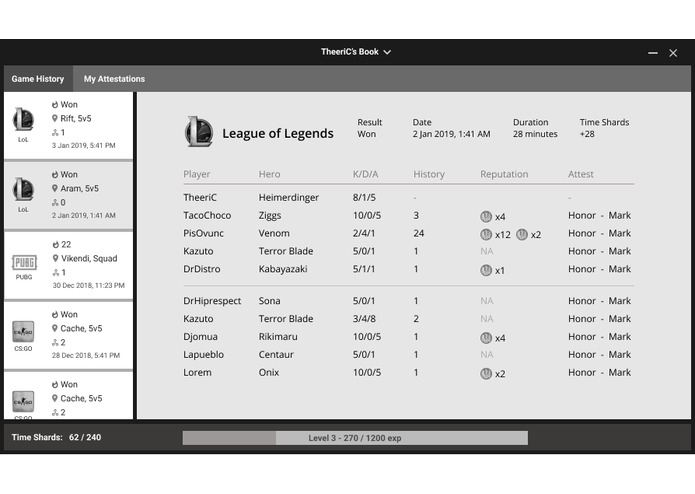Close the TheeriC's Book window
Image resolution: width=695 pixels, height=494 pixels.
(x=673, y=53)
